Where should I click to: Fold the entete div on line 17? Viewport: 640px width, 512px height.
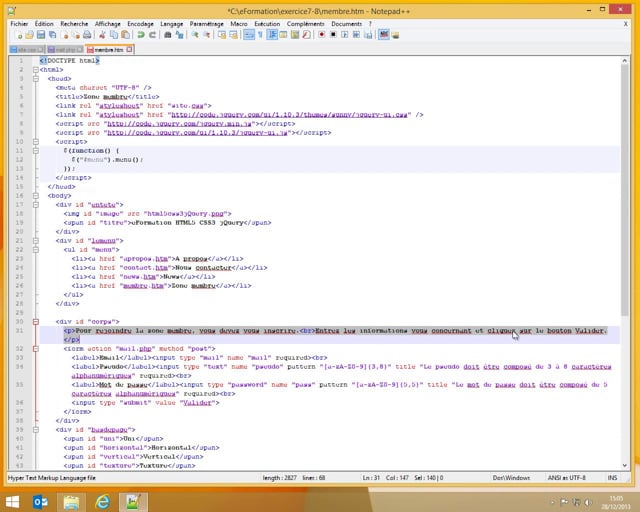coord(36,205)
